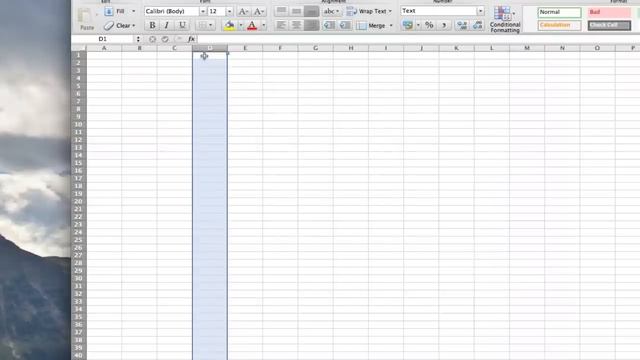
Task: Expand the Calibri (Body) font name dropdown
Action: [202, 11]
